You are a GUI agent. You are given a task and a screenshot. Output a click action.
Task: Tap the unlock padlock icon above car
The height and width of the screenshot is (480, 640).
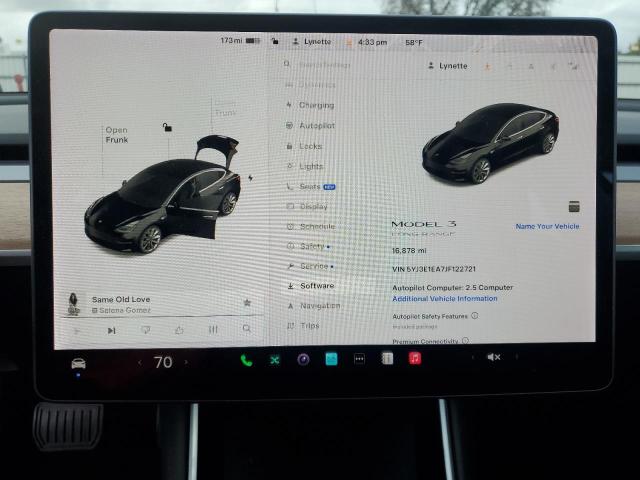(x=167, y=127)
